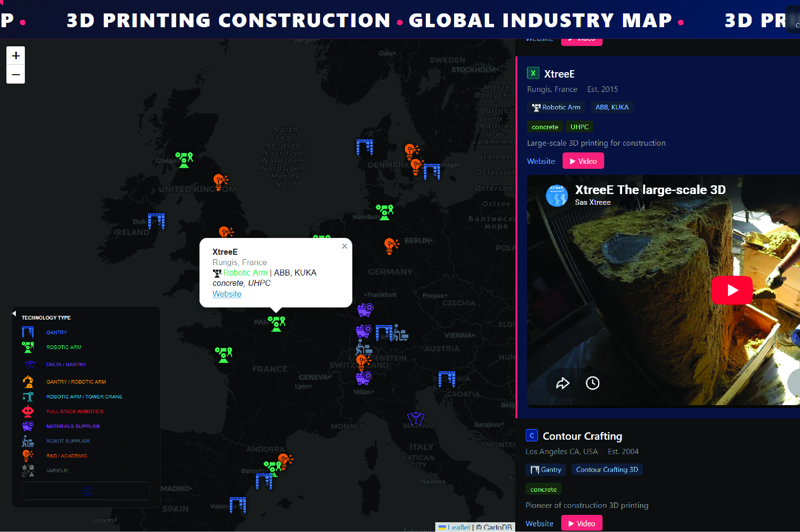This screenshot has height=532, width=800.
Task: Select R&D marker near Barcelona
Action: click(285, 462)
